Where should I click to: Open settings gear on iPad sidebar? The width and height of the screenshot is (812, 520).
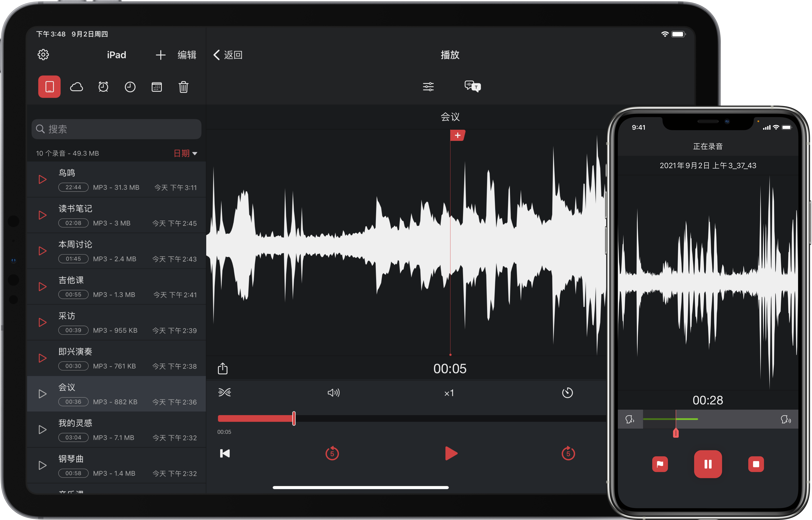[43, 55]
